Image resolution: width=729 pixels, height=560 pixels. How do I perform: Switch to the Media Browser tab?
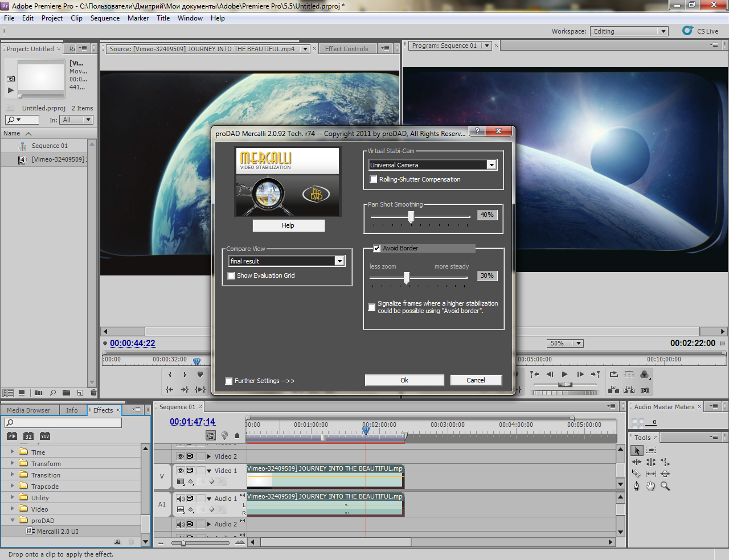click(x=28, y=410)
